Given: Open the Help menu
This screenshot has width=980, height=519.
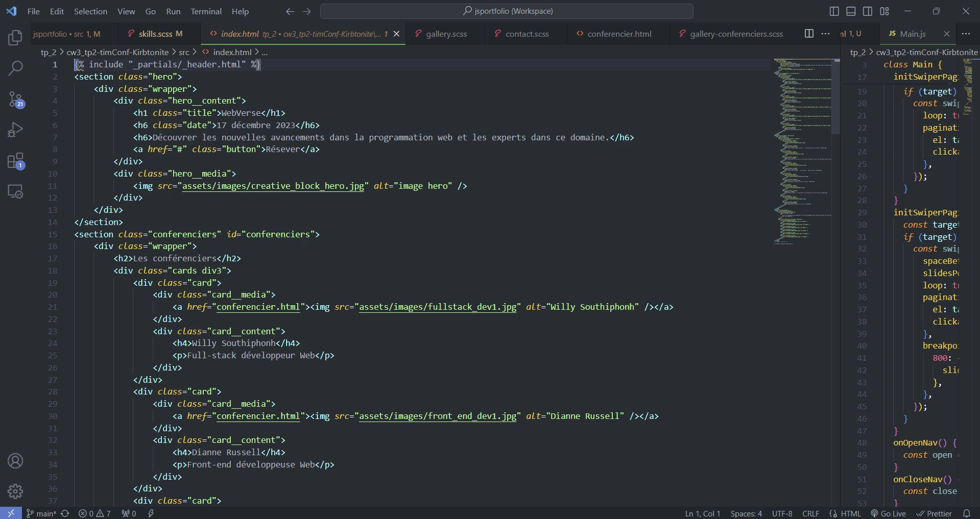Looking at the screenshot, I should (240, 11).
